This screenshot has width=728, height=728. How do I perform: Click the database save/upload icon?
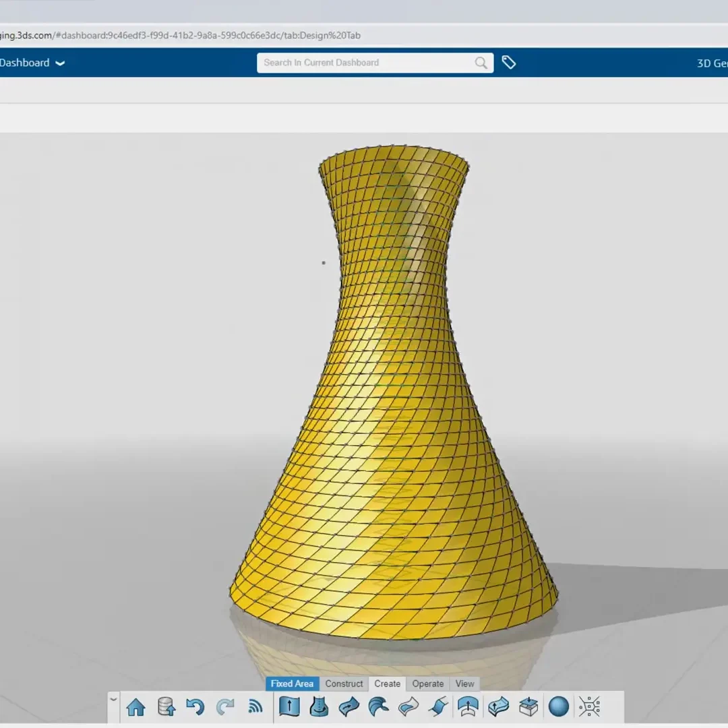pos(166,707)
